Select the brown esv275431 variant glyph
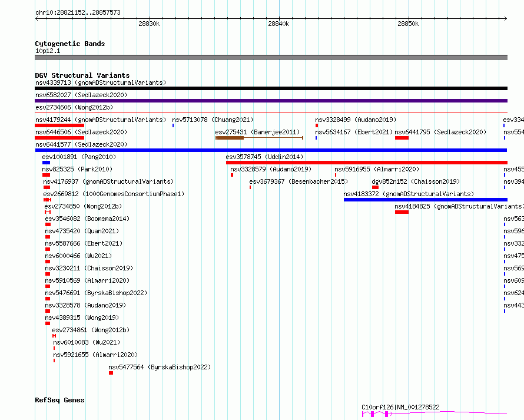Image resolution: width=524 pixels, height=420 pixels. point(259,138)
